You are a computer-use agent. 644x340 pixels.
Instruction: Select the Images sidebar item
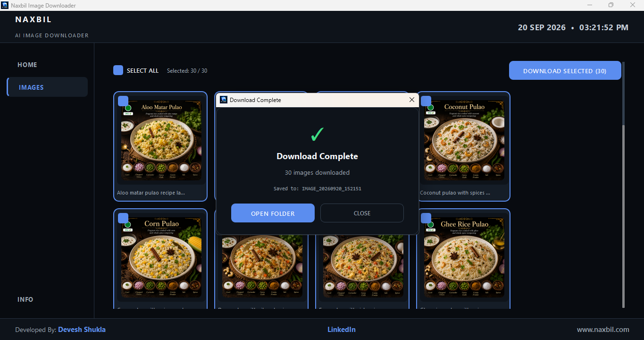coord(47,87)
